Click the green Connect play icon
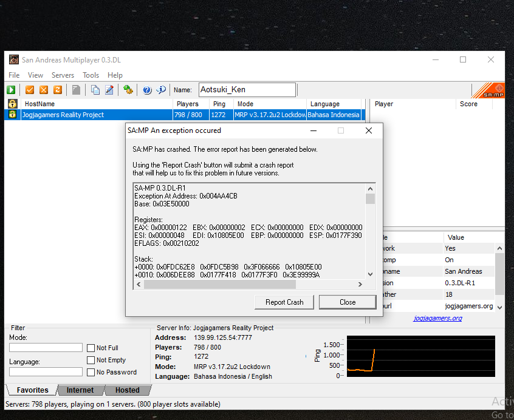The image size is (514, 420). tap(11, 90)
